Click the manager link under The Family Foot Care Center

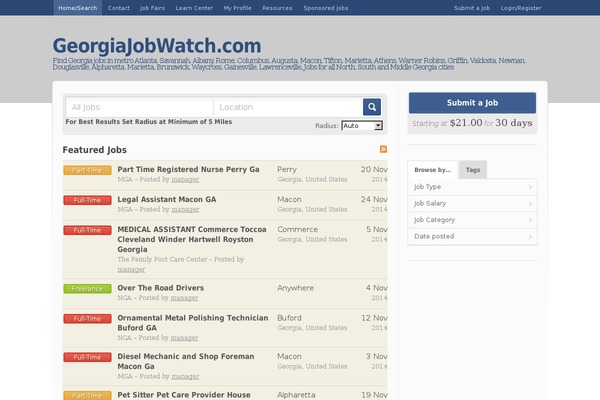tap(131, 269)
